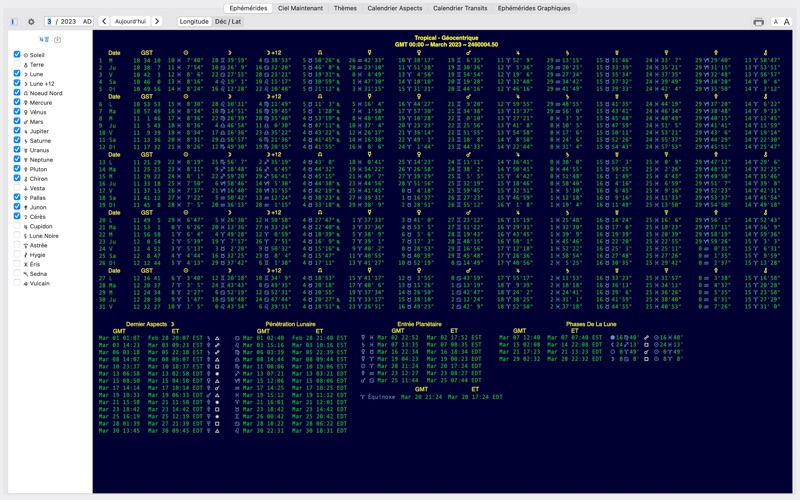
Task: Go to next month arrow
Action: click(x=157, y=21)
